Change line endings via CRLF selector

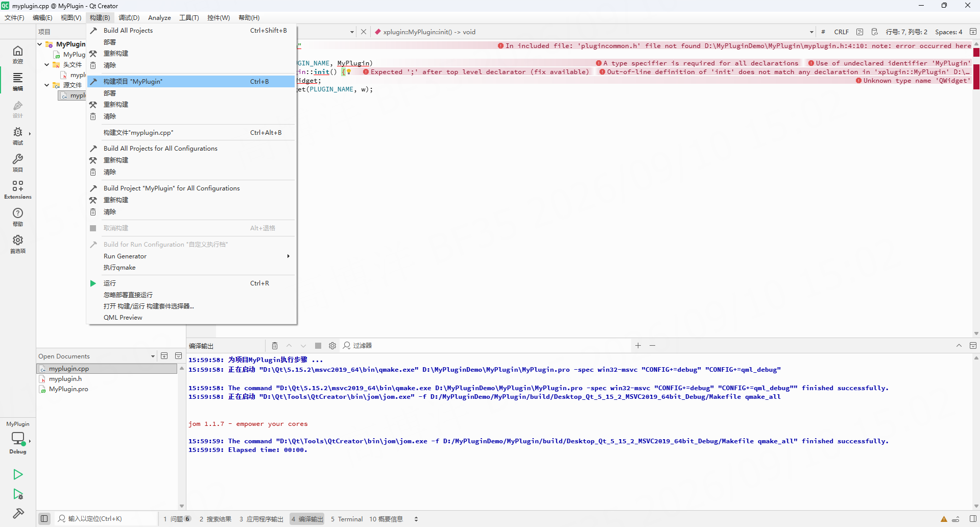(x=841, y=32)
